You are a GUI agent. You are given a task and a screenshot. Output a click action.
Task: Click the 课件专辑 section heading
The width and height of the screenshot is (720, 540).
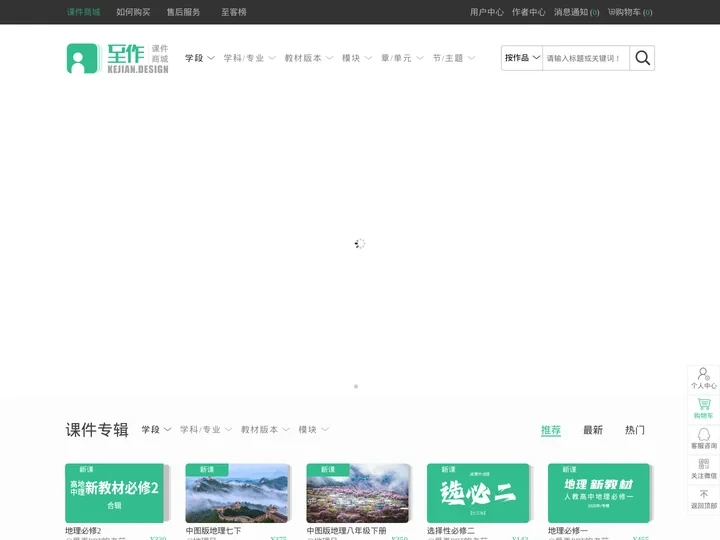tap(97, 430)
